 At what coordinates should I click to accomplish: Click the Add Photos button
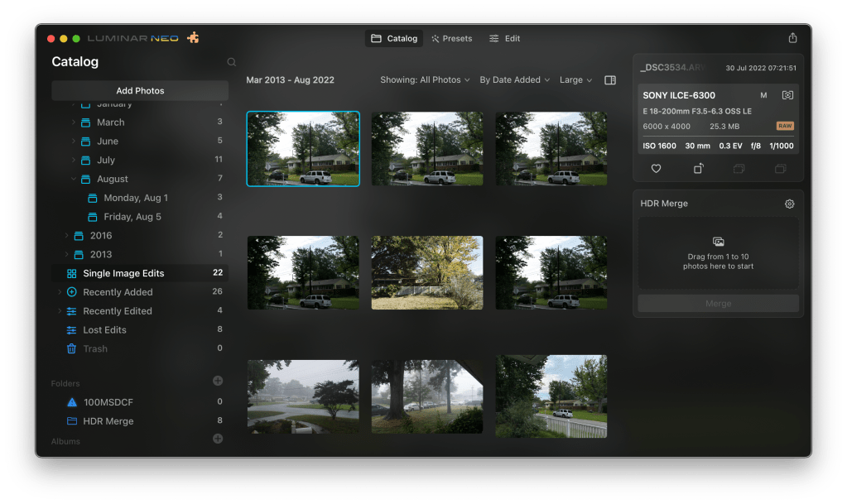click(140, 91)
